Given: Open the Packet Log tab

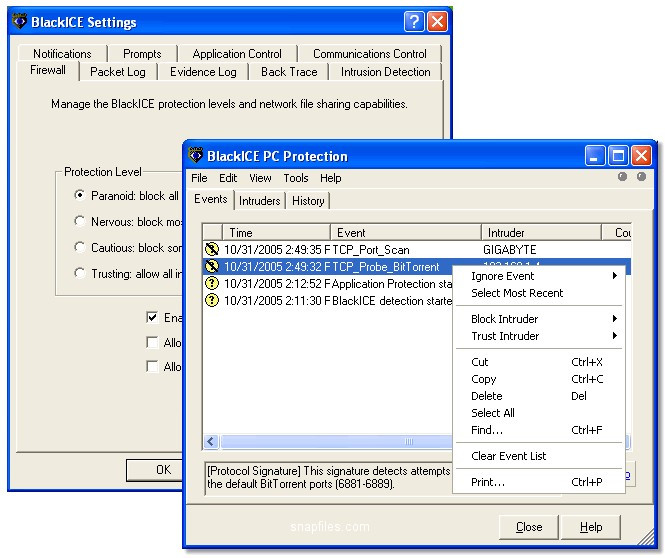Looking at the screenshot, I should (117, 72).
